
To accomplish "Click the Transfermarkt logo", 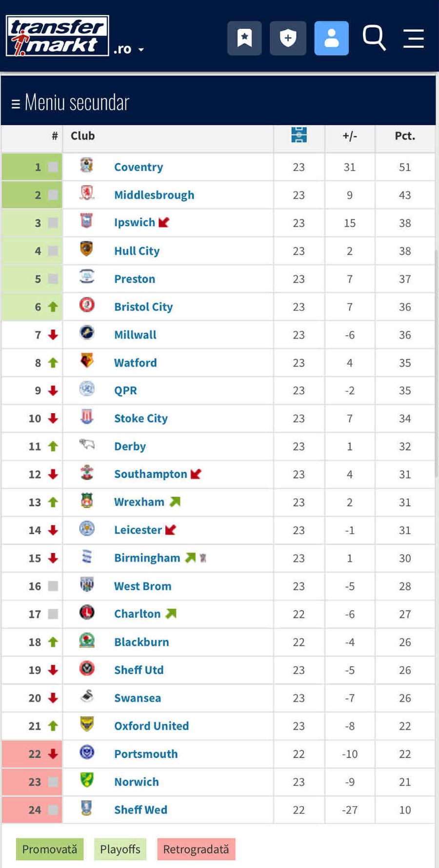I will (58, 36).
